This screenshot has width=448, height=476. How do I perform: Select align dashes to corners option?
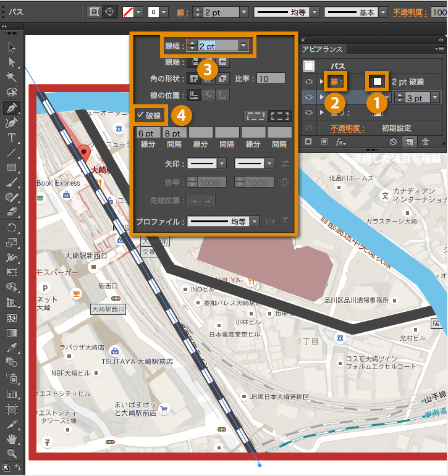[280, 115]
